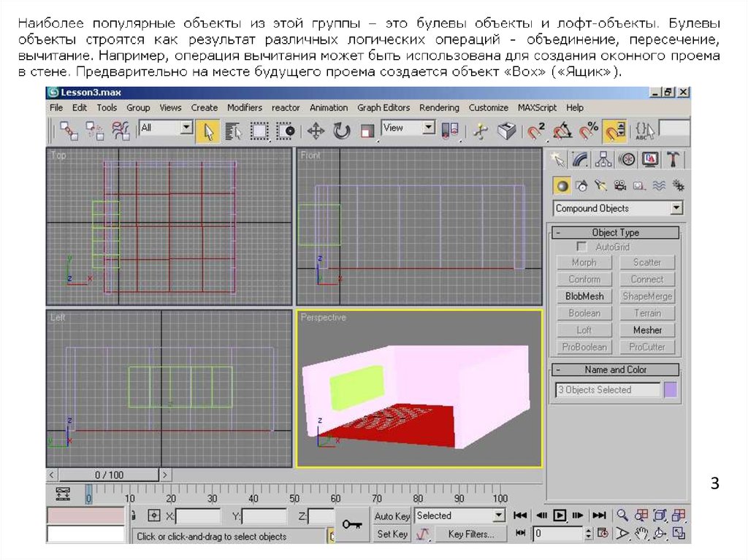Viewport: 748px width, 560px height.
Task: Open the Modifiers menu
Action: (x=244, y=107)
